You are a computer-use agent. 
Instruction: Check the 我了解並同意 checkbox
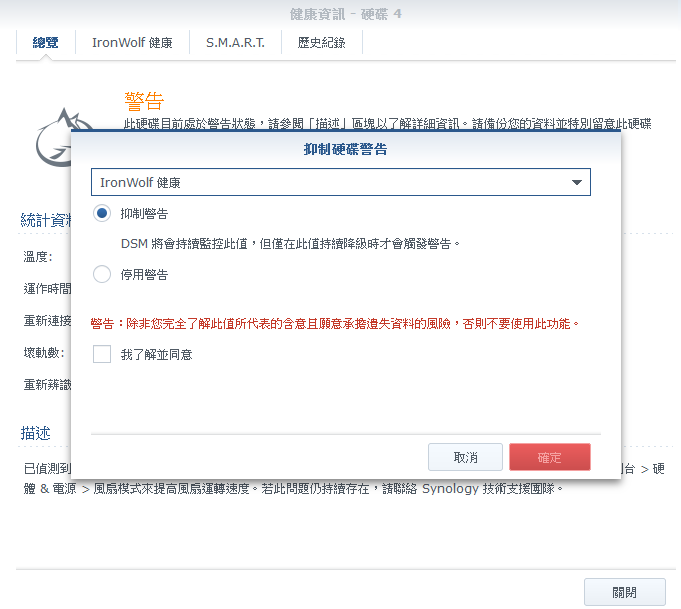point(102,354)
